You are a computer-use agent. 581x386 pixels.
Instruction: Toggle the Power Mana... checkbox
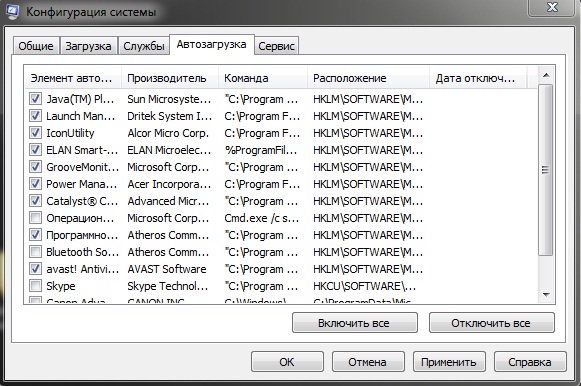pyautogui.click(x=35, y=184)
